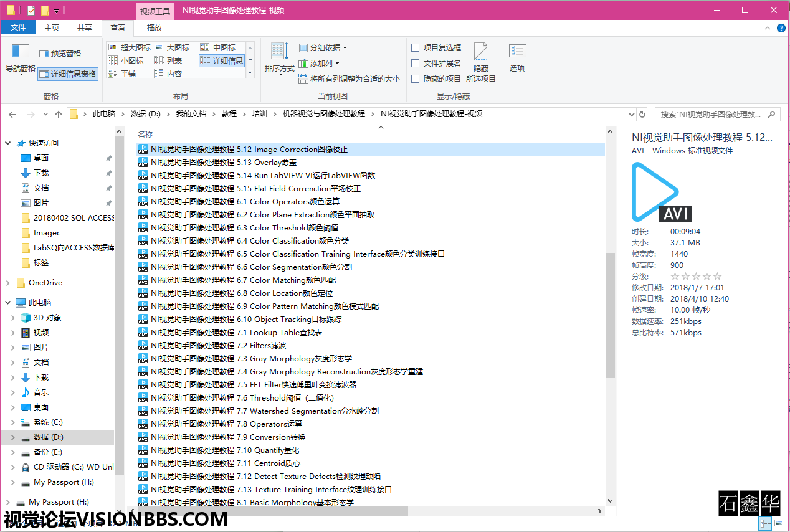790x532 pixels.
Task: Expand the 备份 (E:) drive node
Action: coord(13,452)
